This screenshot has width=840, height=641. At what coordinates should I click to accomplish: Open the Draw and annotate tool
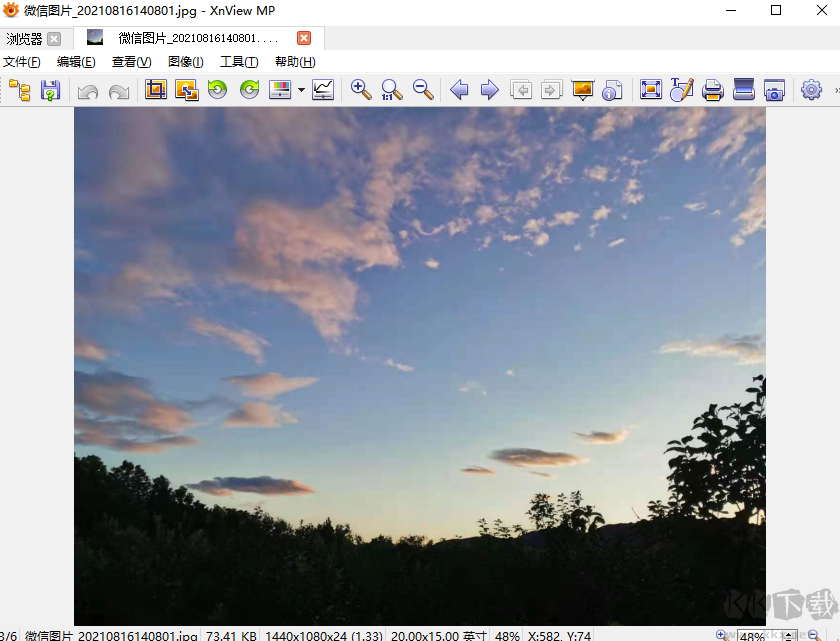(682, 90)
